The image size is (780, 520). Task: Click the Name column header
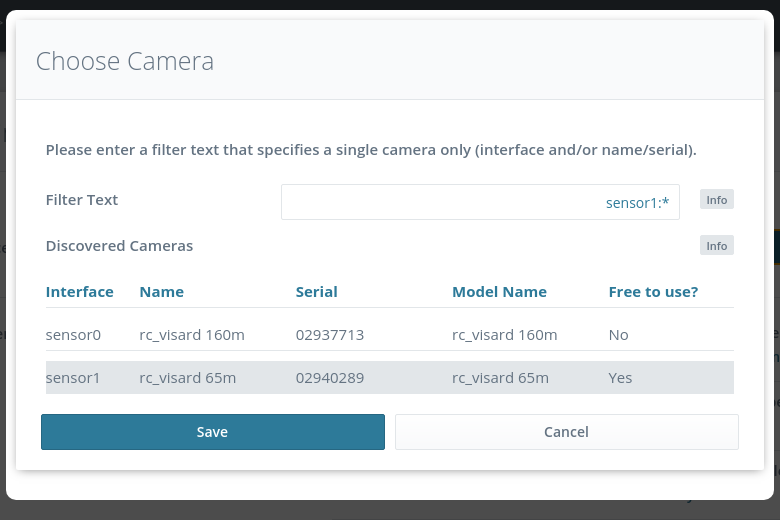tap(162, 292)
